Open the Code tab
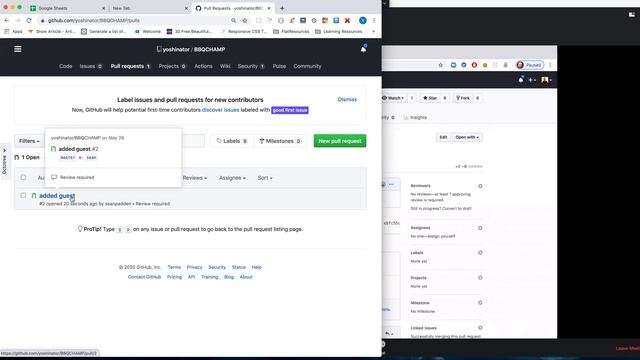The width and height of the screenshot is (640, 360). (x=65, y=66)
